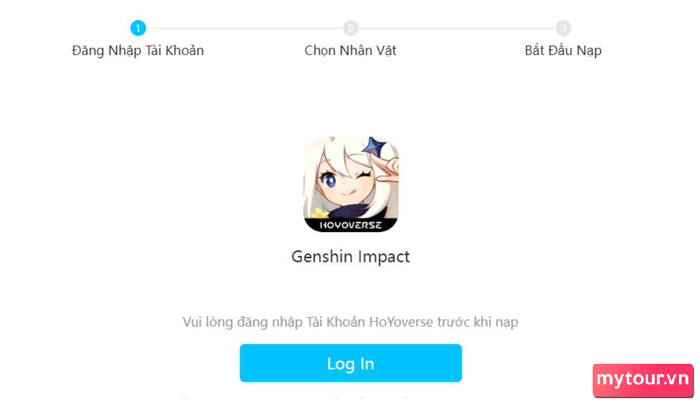The image size is (700, 405).
Task: Click the progress line between steps 1 and 2
Action: coord(244,28)
